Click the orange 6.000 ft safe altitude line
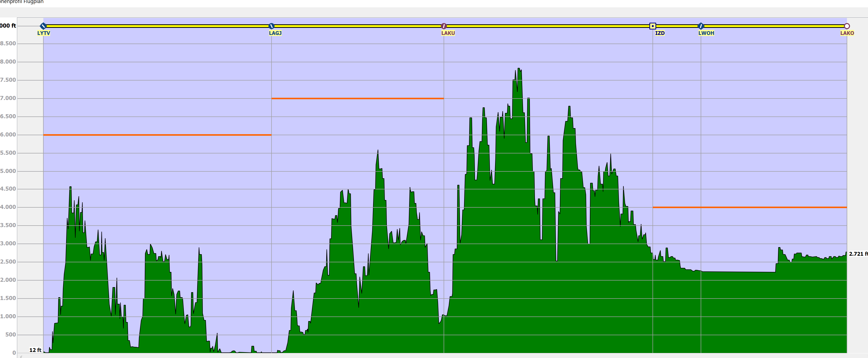This screenshot has height=358, width=868. [x=157, y=135]
